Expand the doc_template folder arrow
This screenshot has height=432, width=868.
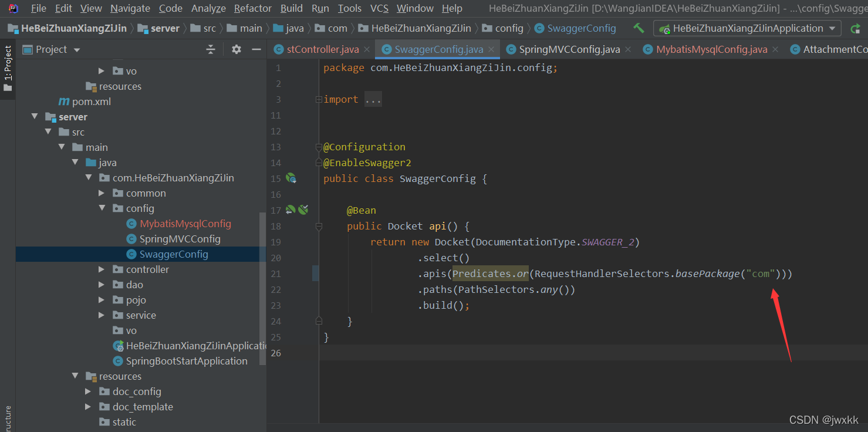click(x=88, y=407)
